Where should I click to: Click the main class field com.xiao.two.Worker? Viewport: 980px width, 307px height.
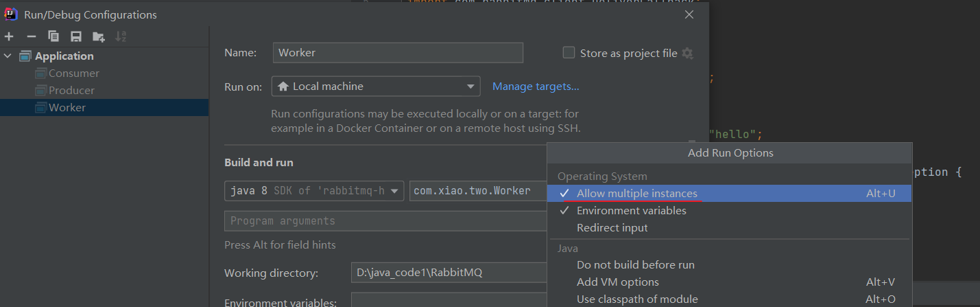[x=478, y=191]
